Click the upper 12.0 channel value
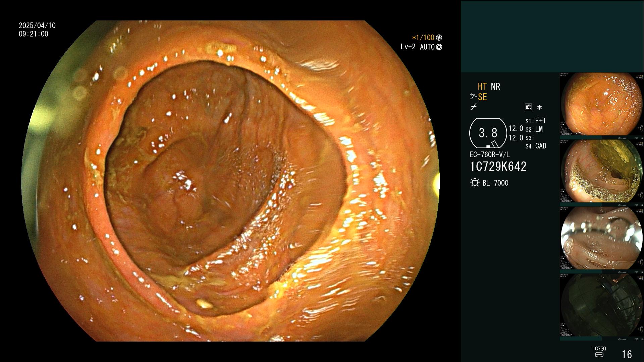 tap(516, 129)
